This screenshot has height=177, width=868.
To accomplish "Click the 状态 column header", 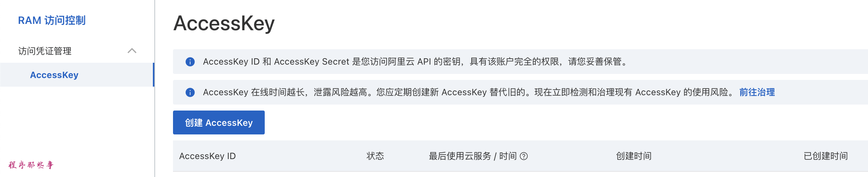I will 375,156.
